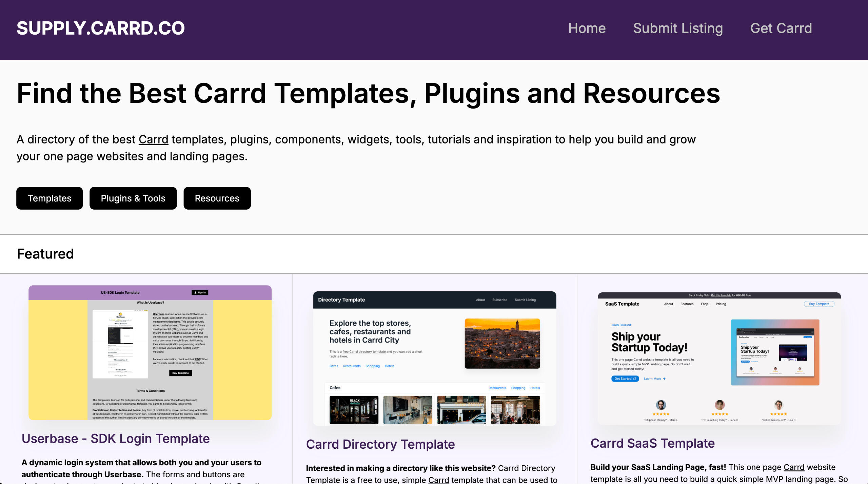Click the Carrd Directory Template title link
The height and width of the screenshot is (484, 868).
(x=380, y=444)
